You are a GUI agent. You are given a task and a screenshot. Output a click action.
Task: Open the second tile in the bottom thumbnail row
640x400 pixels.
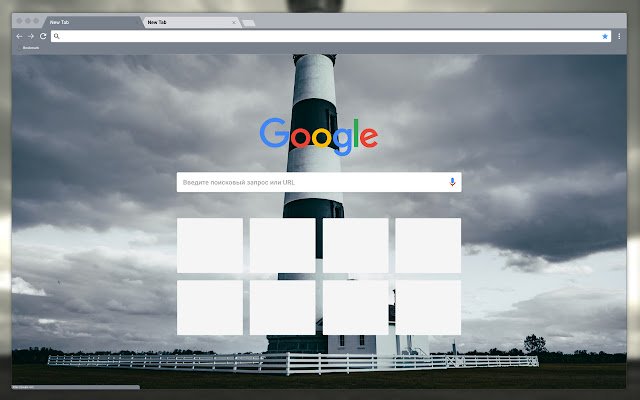click(282, 307)
